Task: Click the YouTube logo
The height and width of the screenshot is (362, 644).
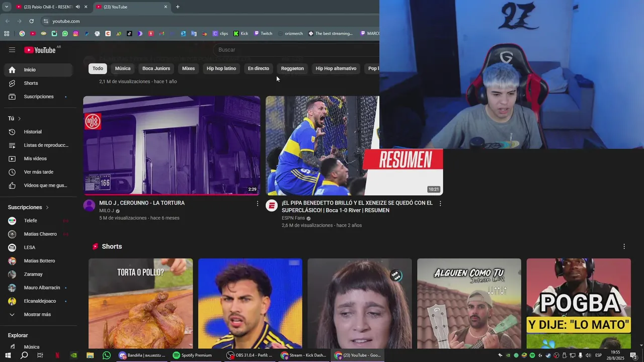Action: [40, 50]
